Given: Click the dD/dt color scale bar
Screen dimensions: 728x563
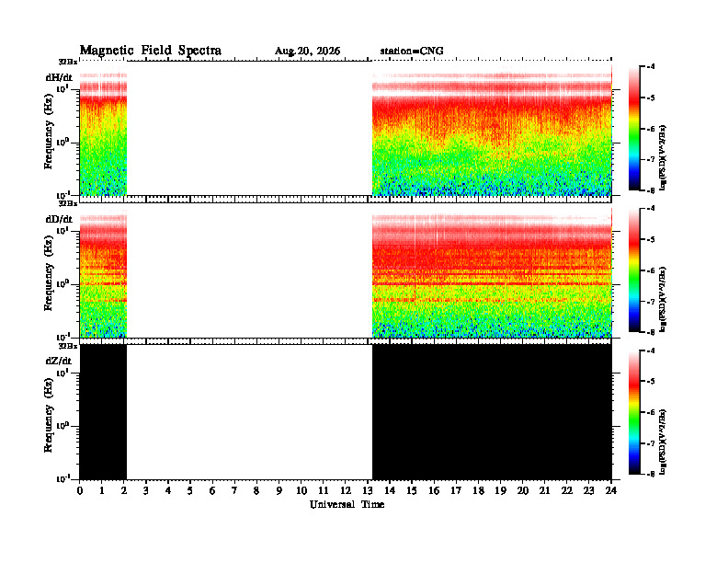Looking at the screenshot, I should point(634,270).
